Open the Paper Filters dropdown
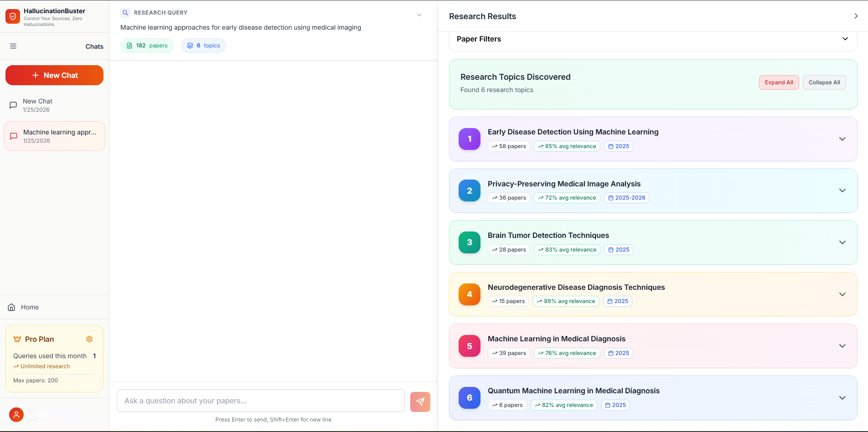This screenshot has height=432, width=868. pos(845,39)
